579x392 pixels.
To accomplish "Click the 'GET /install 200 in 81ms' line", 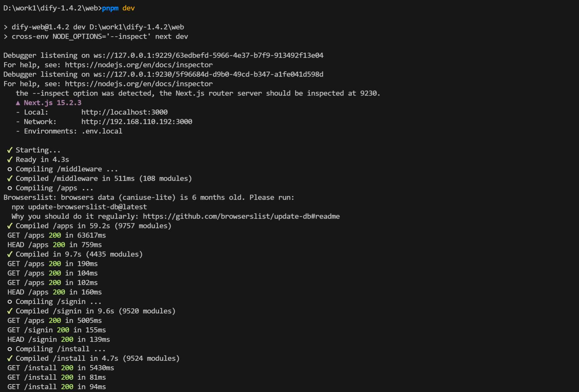I will coord(57,377).
